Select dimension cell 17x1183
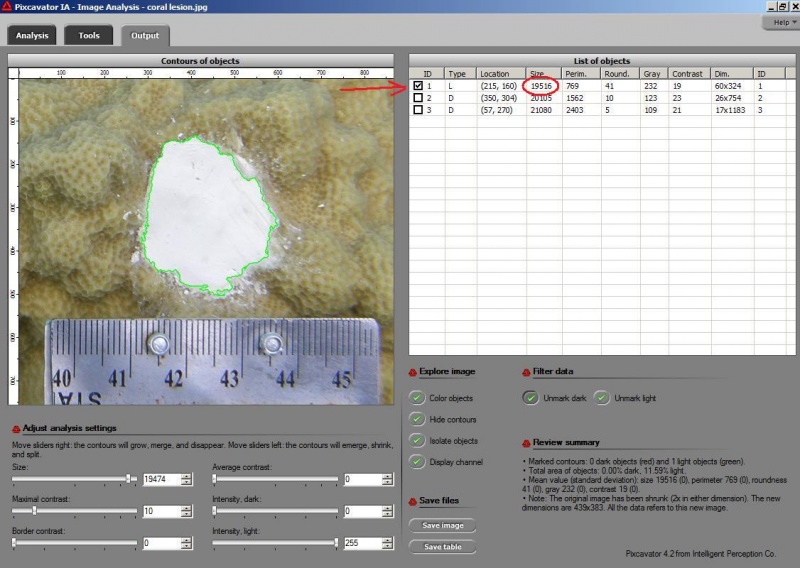800x568 pixels. pos(730,110)
